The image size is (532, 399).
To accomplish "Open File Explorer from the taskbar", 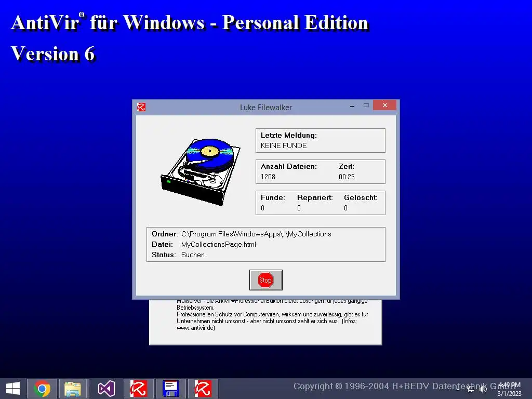I will tap(73, 389).
